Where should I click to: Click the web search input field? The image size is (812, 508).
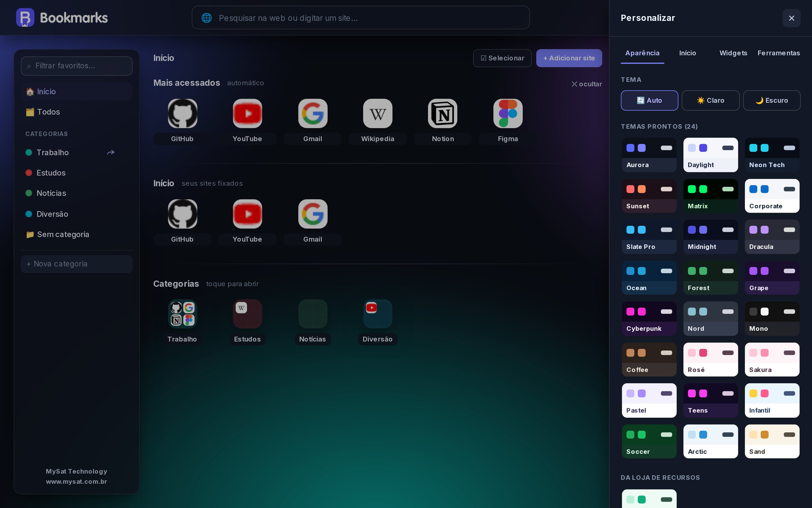tap(361, 18)
